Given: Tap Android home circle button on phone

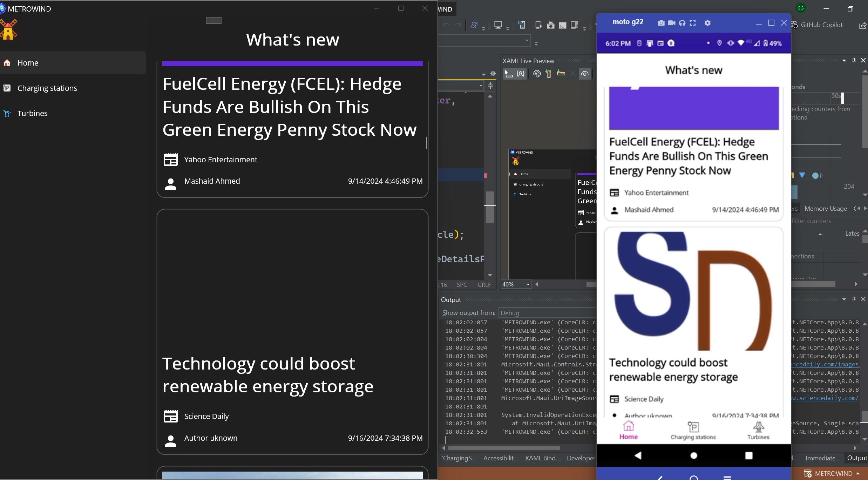Looking at the screenshot, I should (x=694, y=455).
